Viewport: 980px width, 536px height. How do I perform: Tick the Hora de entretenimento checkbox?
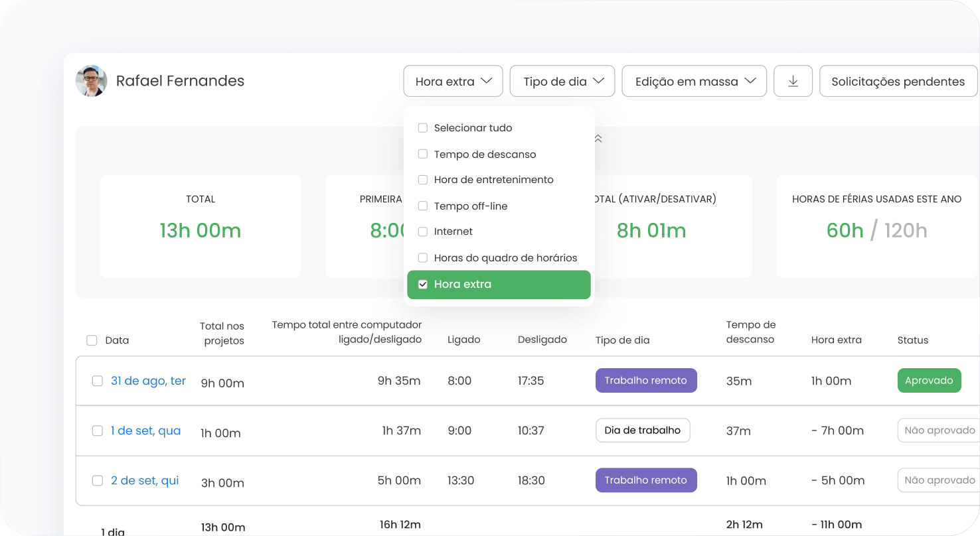[422, 180]
